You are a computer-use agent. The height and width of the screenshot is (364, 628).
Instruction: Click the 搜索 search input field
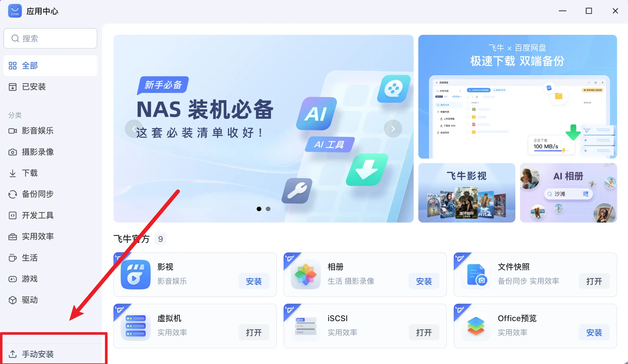[x=50, y=38]
